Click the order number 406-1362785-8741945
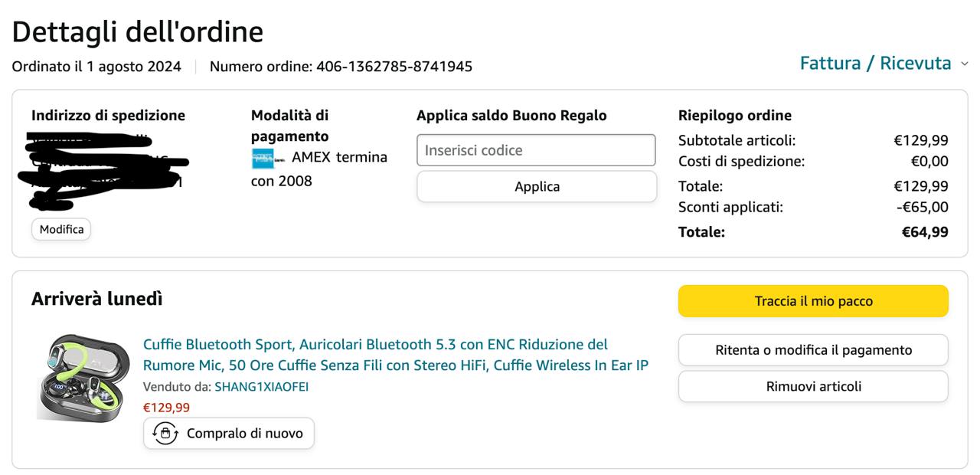 pos(394,67)
